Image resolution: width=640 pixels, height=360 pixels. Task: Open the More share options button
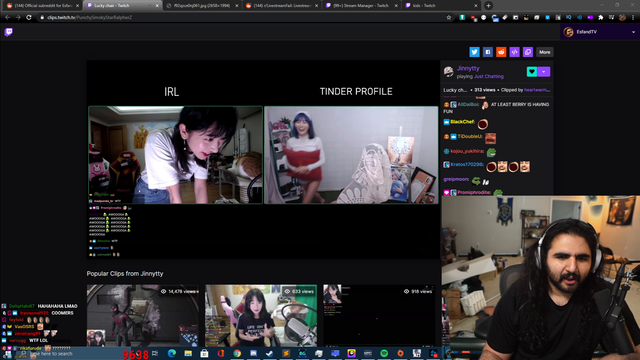(544, 52)
